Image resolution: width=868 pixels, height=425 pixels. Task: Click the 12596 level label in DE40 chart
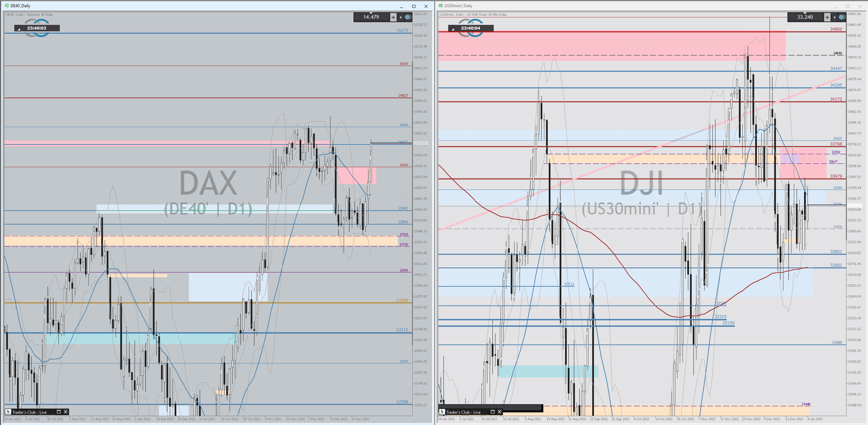coord(402,401)
